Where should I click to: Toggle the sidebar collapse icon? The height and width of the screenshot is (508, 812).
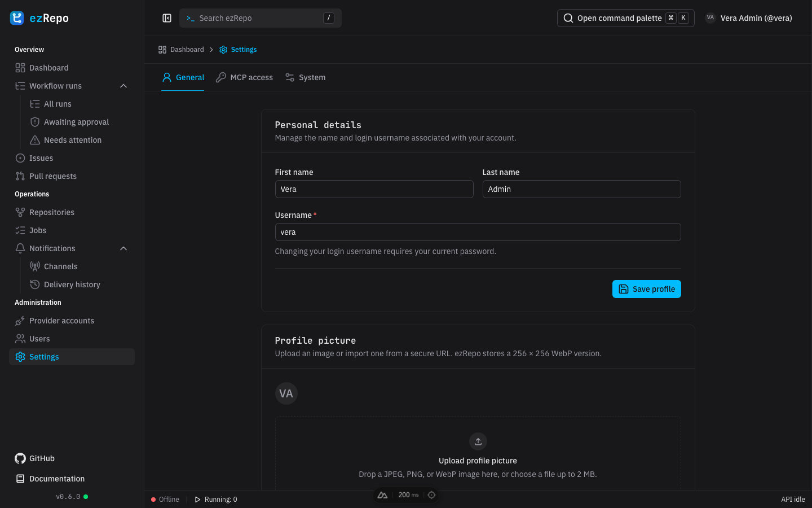(x=167, y=18)
